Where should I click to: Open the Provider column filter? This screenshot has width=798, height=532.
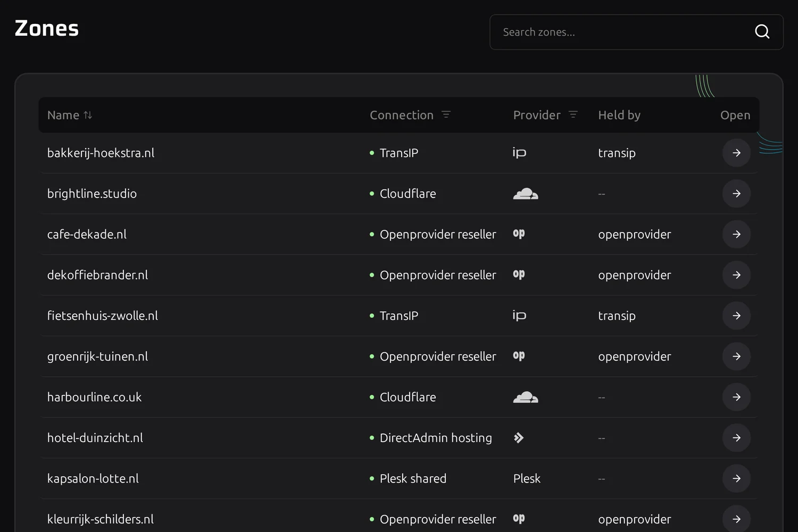(x=573, y=115)
